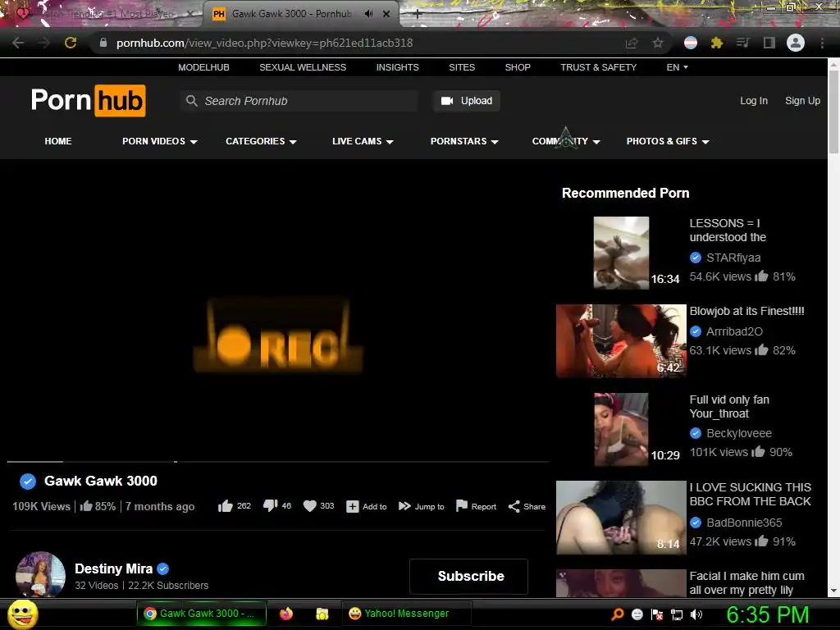Open the network tray icon

tap(677, 614)
